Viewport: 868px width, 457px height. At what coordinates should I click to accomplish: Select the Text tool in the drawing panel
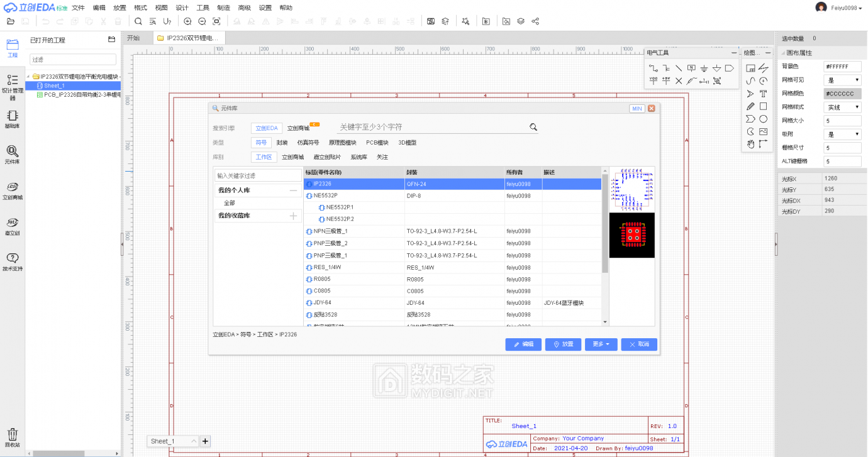[x=764, y=94]
